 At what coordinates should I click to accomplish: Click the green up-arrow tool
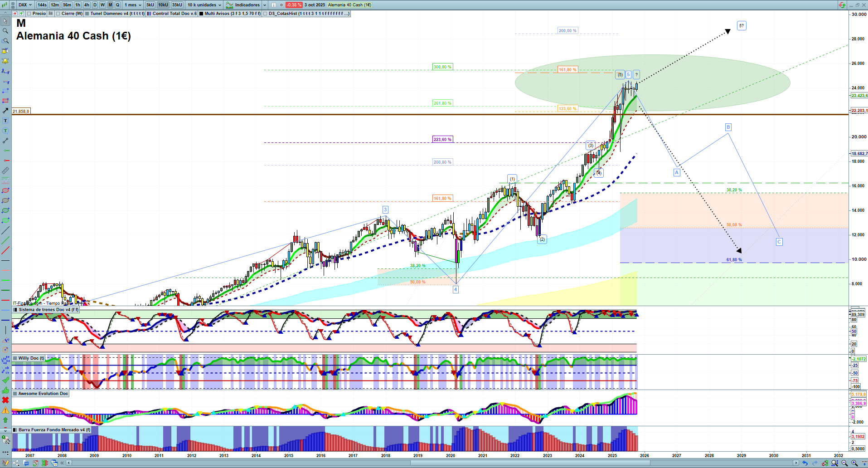5,420
